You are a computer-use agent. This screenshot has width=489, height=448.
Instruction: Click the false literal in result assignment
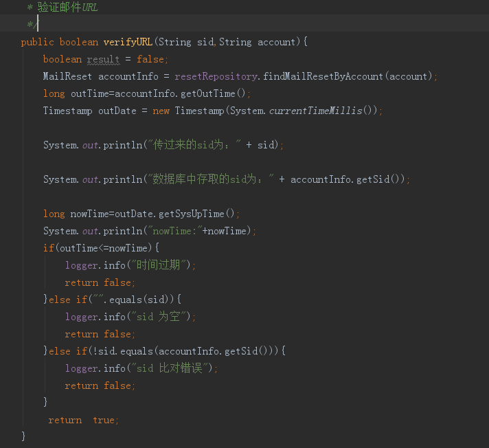(x=150, y=59)
